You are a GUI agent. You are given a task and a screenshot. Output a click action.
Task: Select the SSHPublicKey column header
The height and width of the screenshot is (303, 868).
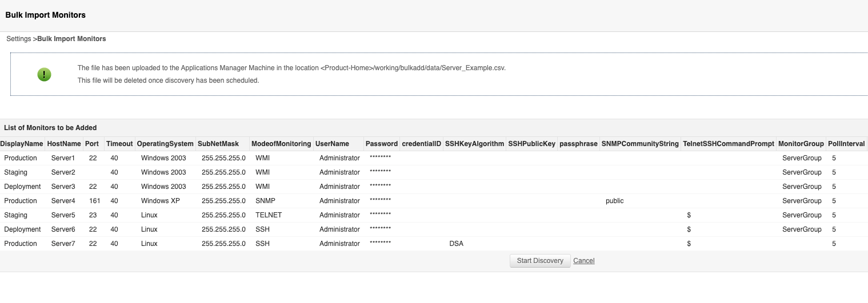[x=532, y=144]
